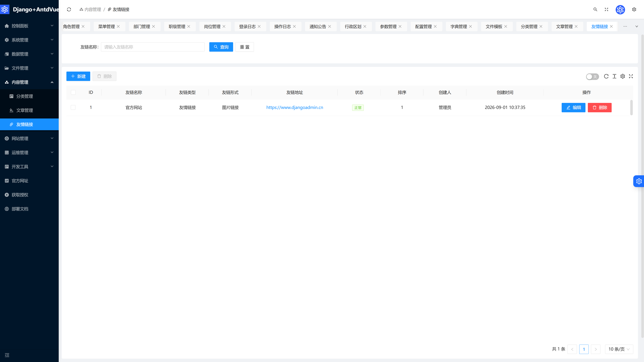Open the table density (row height) icon
The width and height of the screenshot is (644, 362).
614,76
